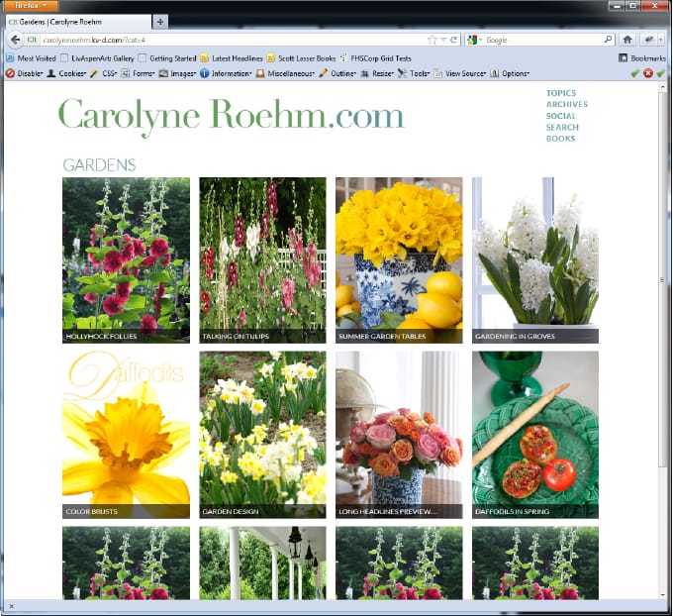Viewport: 673px width, 616px height.
Task: Open the URL history dropdown arrow
Action: pos(443,40)
